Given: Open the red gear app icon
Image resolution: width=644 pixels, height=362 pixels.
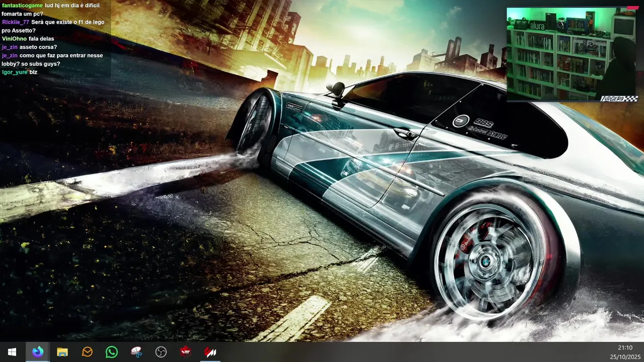Looking at the screenshot, I should click(x=186, y=352).
